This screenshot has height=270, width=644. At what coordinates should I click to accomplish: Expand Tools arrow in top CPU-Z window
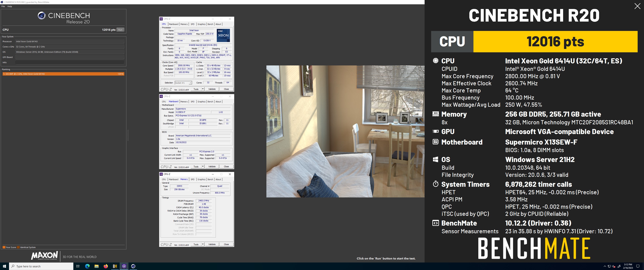coord(203,89)
